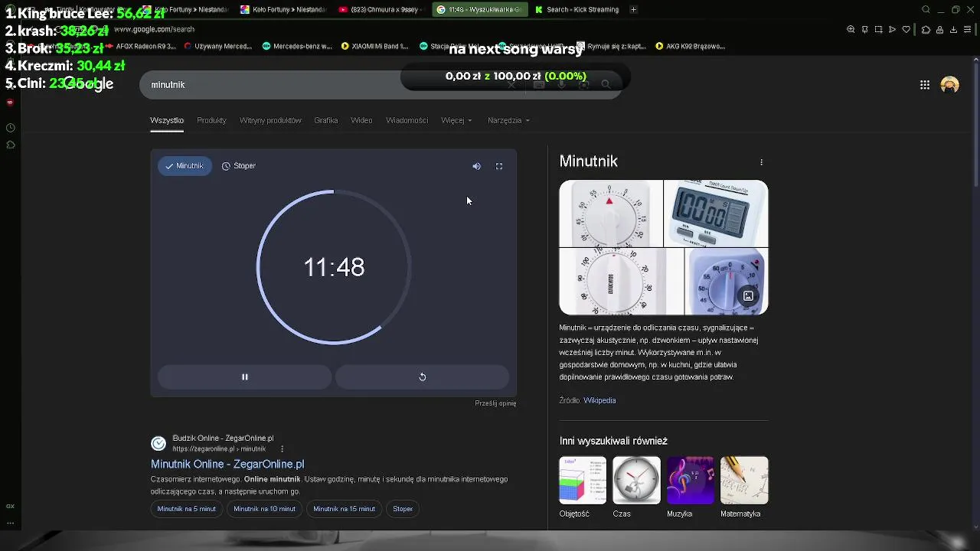The height and width of the screenshot is (551, 980).
Task: Switch to the Stoper tab with clock icon
Action: (x=239, y=166)
